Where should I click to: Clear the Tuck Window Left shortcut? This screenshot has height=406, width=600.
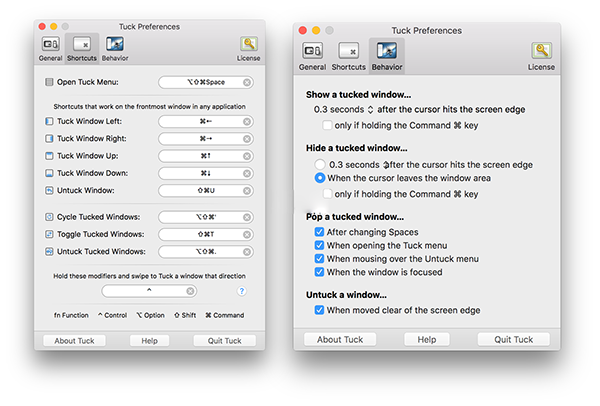(247, 121)
